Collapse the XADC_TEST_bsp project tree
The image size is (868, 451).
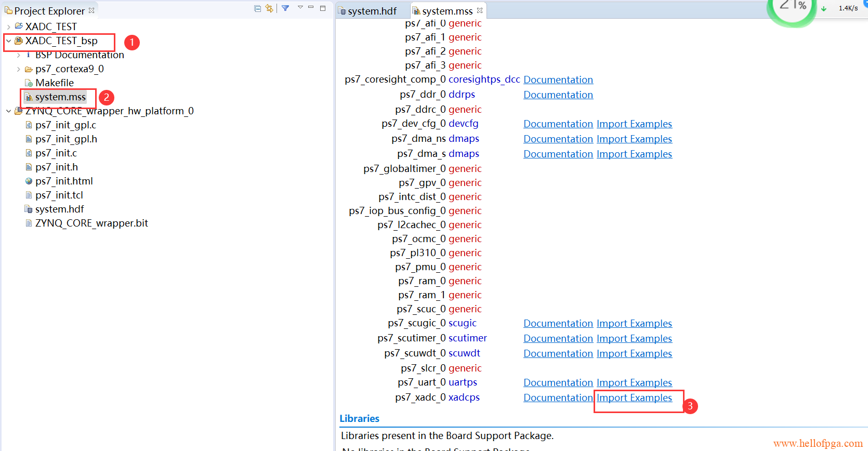[8, 41]
